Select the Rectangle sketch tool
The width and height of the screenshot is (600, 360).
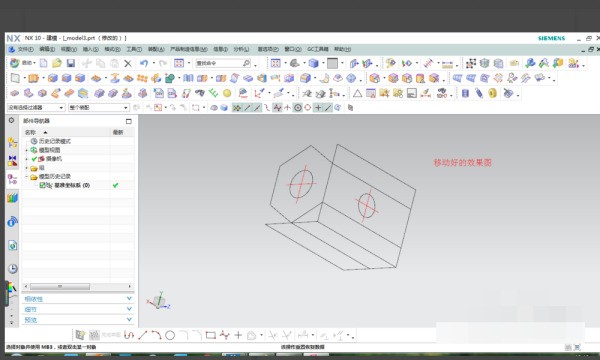click(x=210, y=336)
